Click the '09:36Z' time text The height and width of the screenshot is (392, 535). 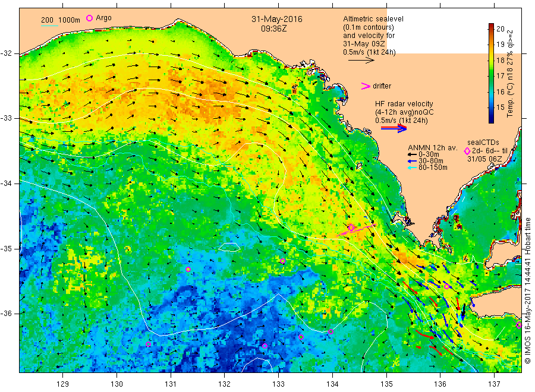pyautogui.click(x=273, y=29)
